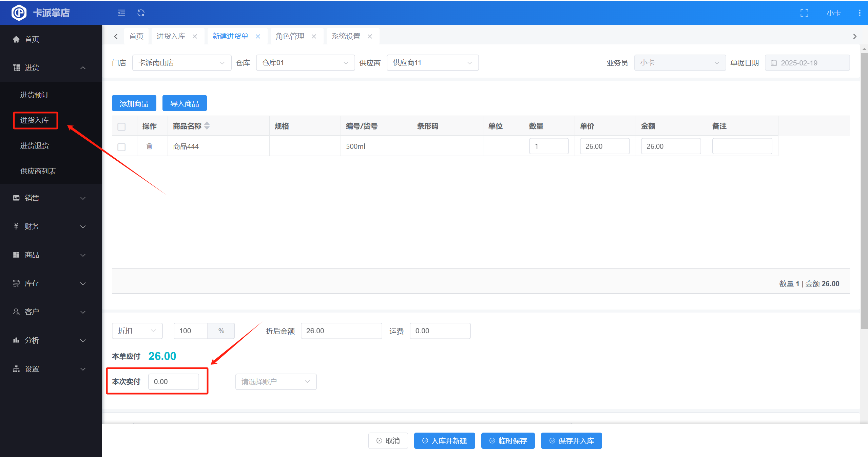The height and width of the screenshot is (457, 868).
Task: Click the 本次实付 amount input field
Action: click(173, 382)
